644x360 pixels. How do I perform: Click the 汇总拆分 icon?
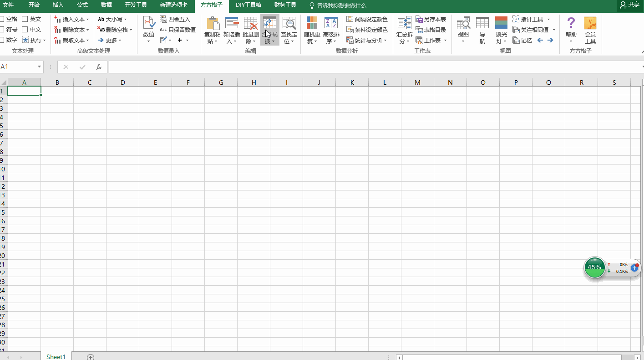[404, 24]
